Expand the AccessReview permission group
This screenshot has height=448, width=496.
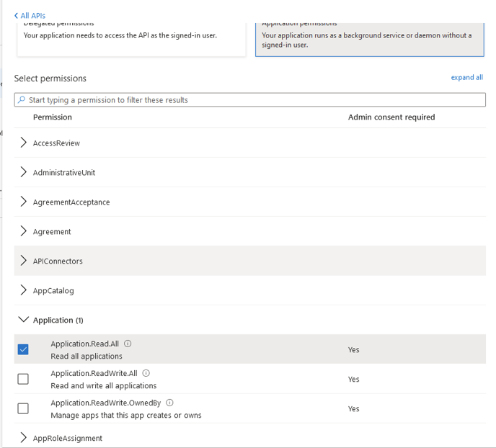(24, 143)
